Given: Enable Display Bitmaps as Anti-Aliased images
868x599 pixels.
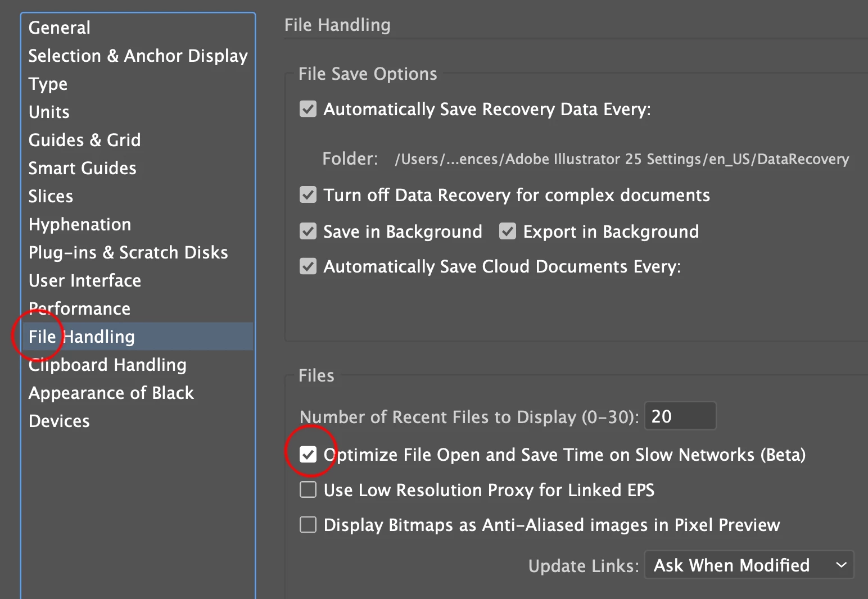Looking at the screenshot, I should click(x=308, y=525).
